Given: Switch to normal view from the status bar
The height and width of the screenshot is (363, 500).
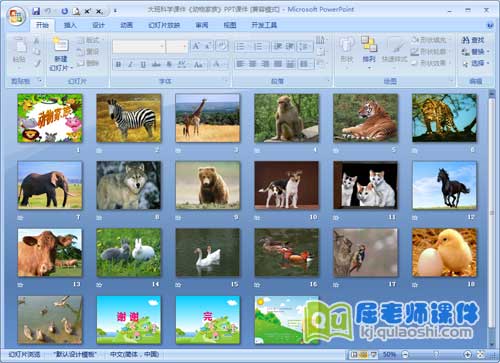Looking at the screenshot, I should (x=354, y=355).
